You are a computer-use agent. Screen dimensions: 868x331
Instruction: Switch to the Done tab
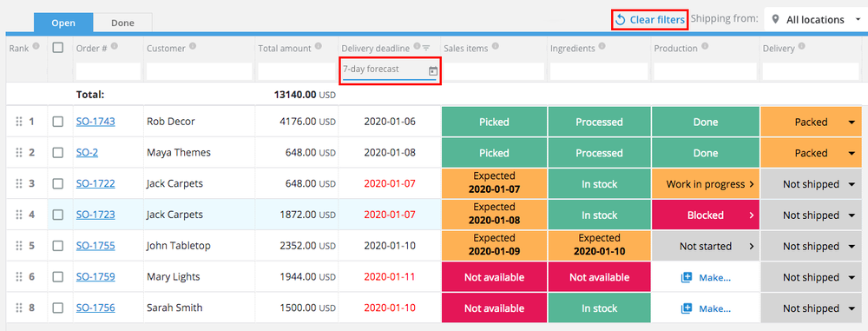tap(122, 23)
